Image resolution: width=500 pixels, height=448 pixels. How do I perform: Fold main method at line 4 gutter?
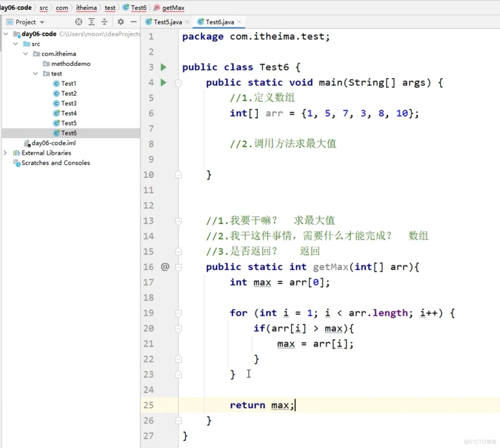click(x=179, y=83)
